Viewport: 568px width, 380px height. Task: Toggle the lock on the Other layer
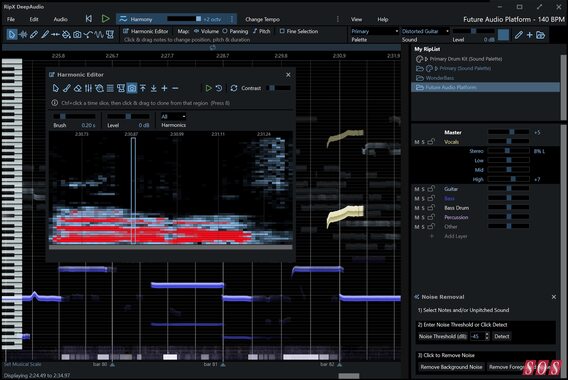[x=431, y=226]
